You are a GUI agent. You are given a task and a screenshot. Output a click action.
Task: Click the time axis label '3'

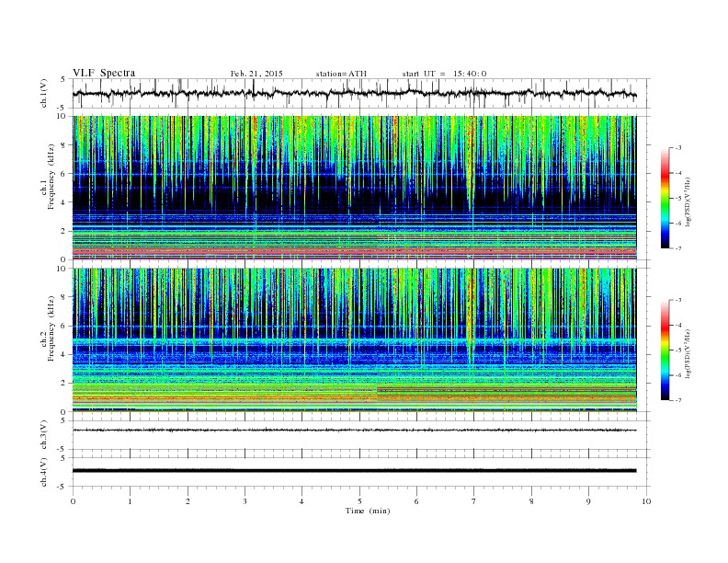click(x=245, y=501)
